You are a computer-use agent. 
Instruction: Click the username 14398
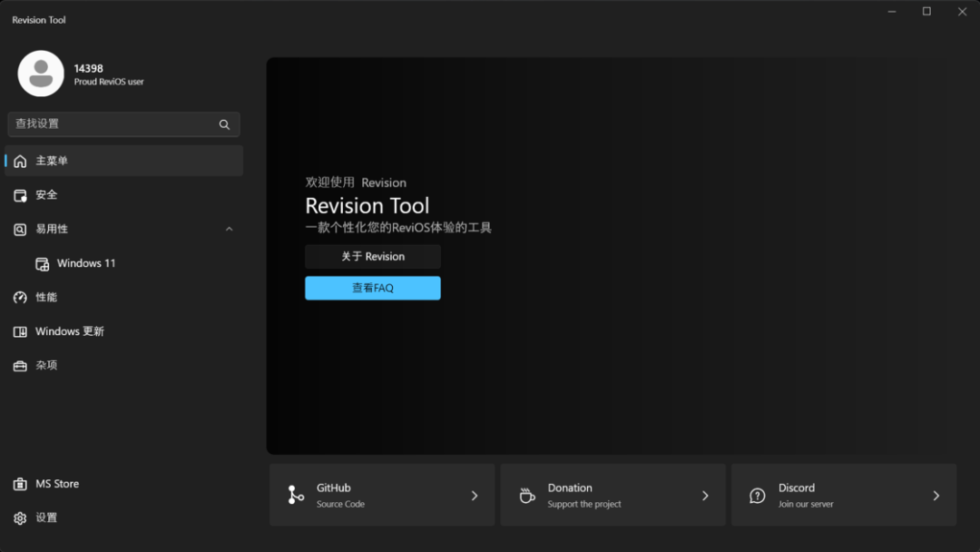pyautogui.click(x=89, y=68)
